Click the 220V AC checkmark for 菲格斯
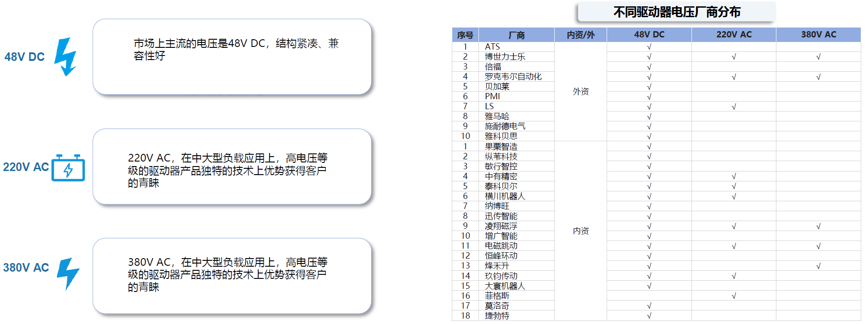Image resolution: width=868 pixels, height=324 pixels. 733,296
